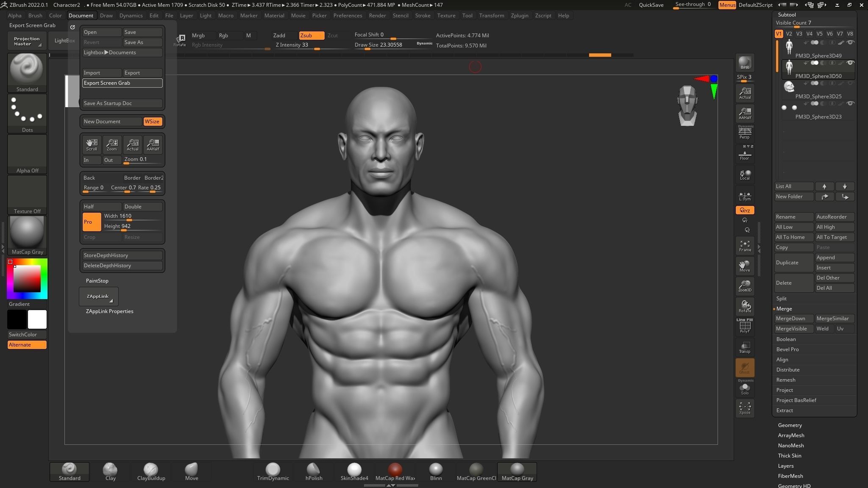Expand the ArrayMesh subpalette

791,435
